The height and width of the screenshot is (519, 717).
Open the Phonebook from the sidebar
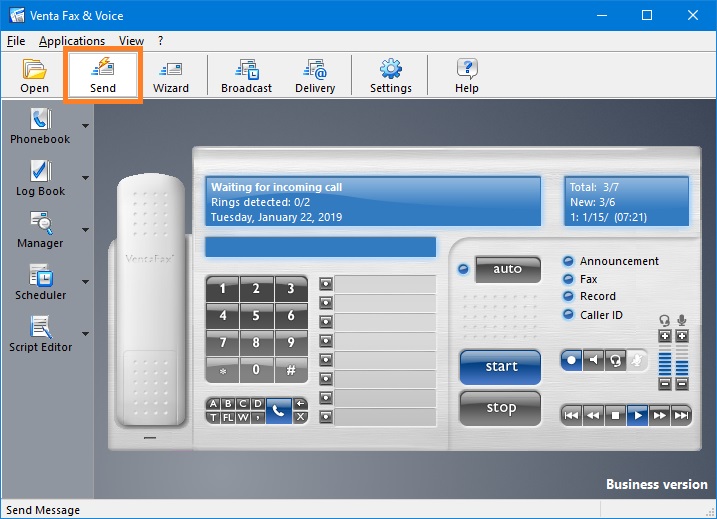pos(40,126)
